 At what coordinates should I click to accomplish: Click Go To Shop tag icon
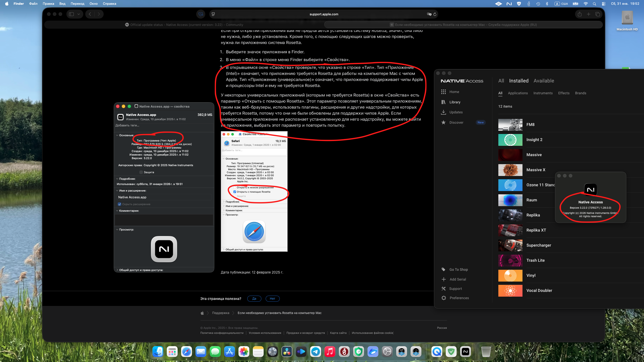tap(443, 269)
